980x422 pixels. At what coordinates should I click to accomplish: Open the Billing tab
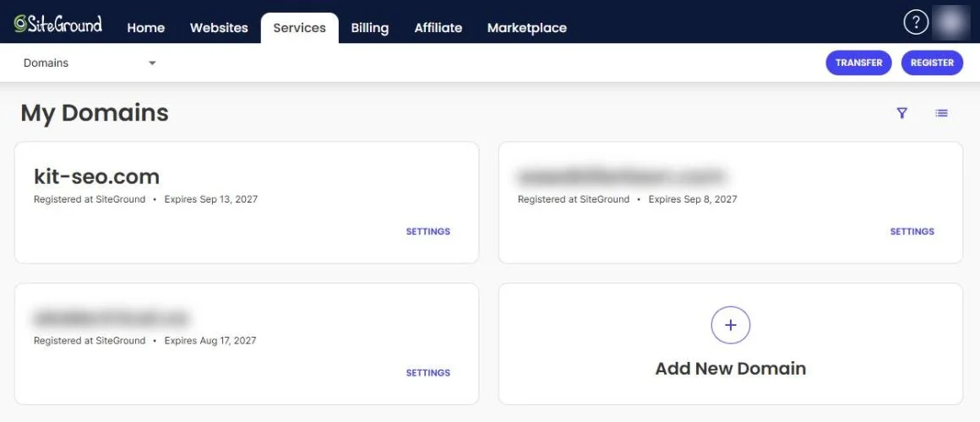369,28
